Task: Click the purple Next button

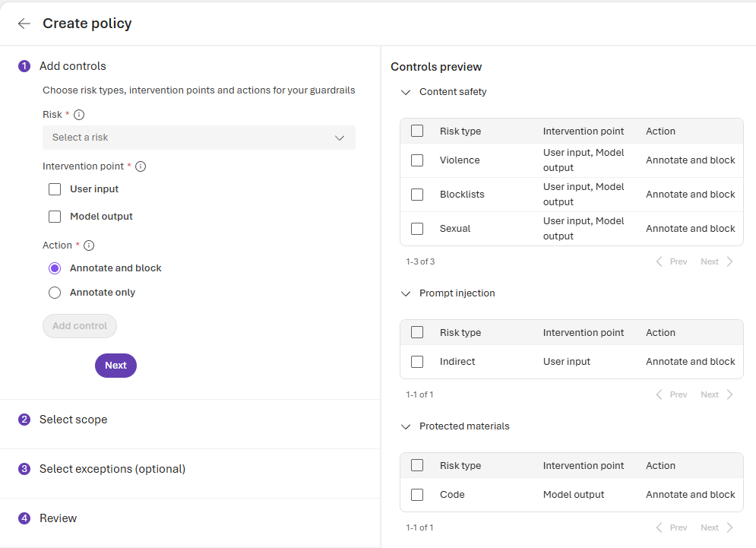Action: click(115, 366)
